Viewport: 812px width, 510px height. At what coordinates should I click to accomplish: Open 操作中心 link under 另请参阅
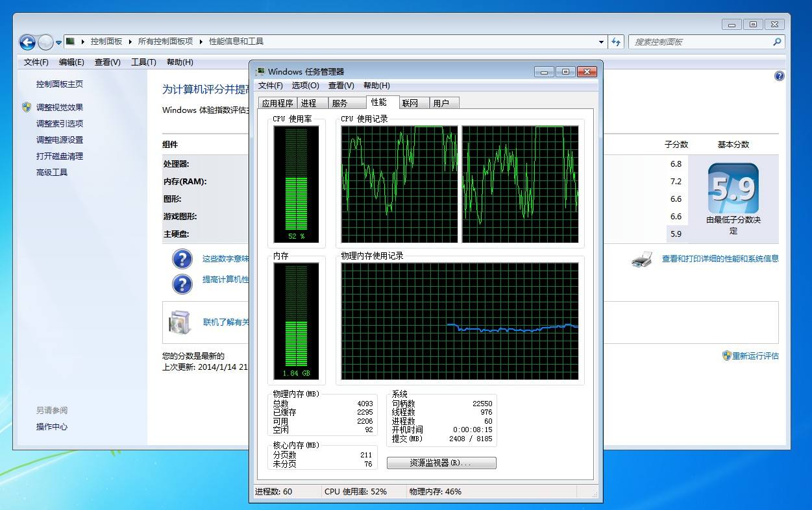click(52, 427)
